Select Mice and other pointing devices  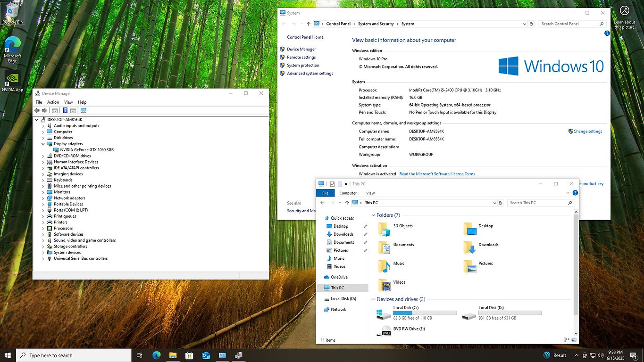coord(83,186)
